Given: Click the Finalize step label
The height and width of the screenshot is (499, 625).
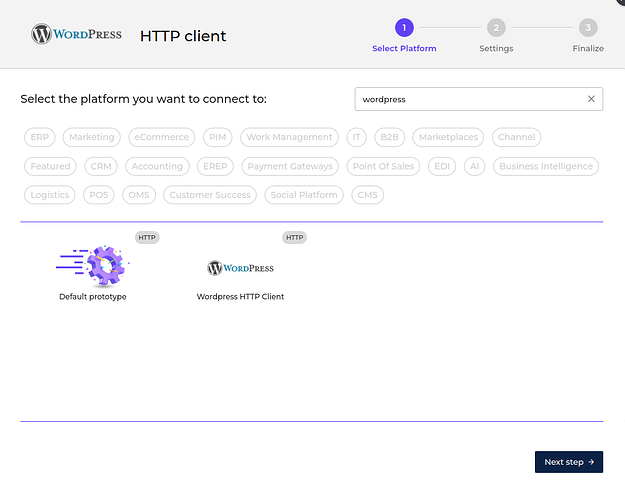Looking at the screenshot, I should (x=588, y=48).
